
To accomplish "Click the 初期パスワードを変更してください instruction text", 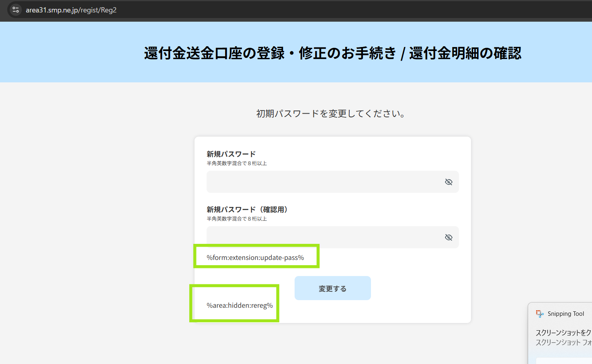I will [330, 114].
